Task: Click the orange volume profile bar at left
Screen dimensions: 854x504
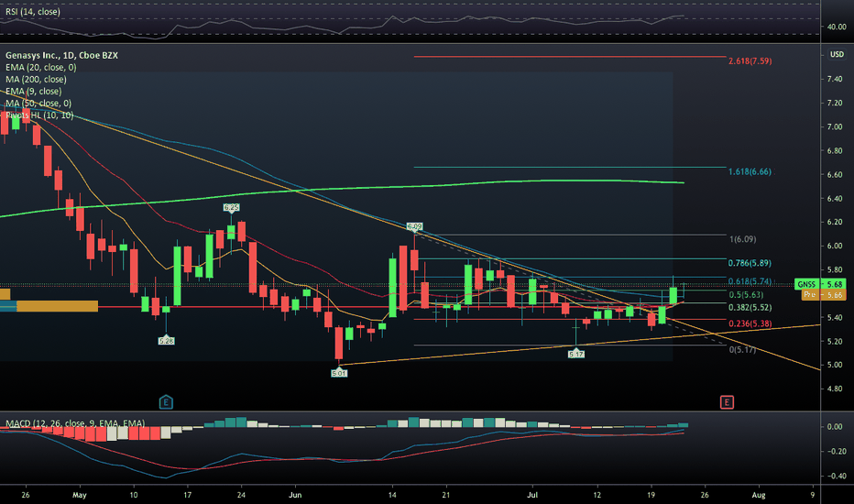Action: [57, 306]
